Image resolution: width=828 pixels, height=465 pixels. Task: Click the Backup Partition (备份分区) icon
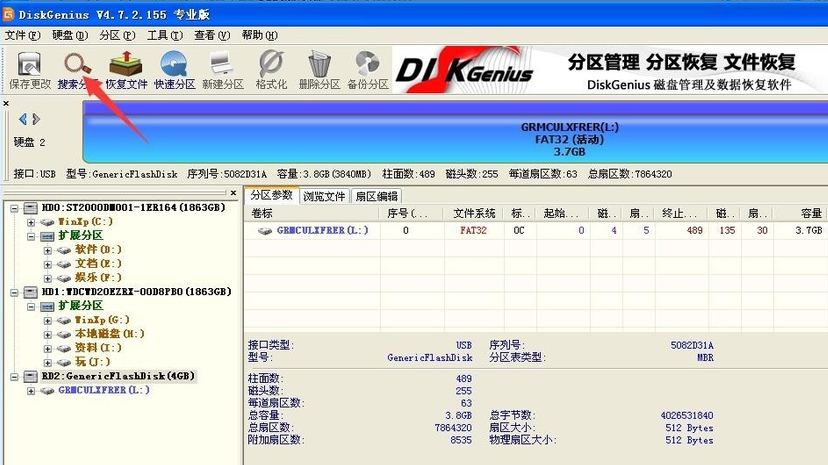368,70
